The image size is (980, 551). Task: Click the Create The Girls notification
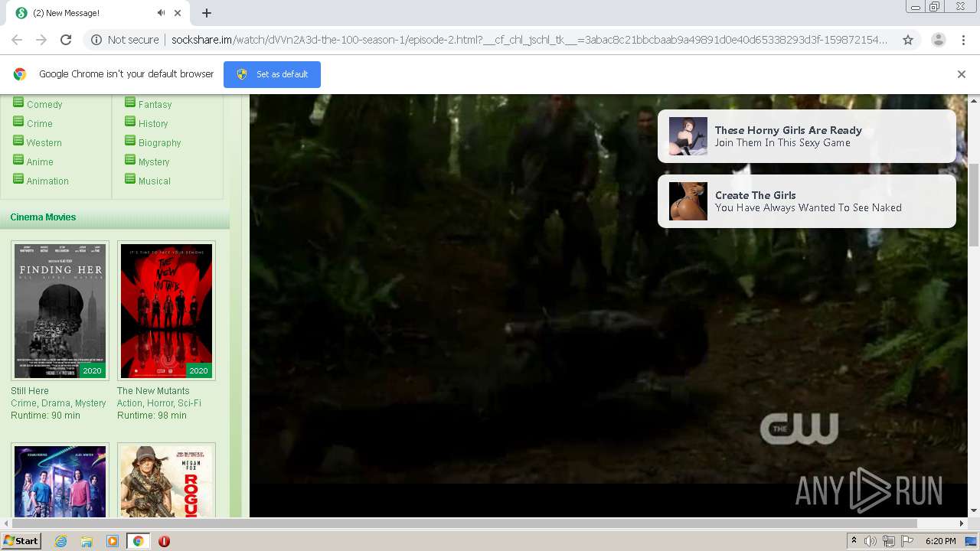[807, 201]
